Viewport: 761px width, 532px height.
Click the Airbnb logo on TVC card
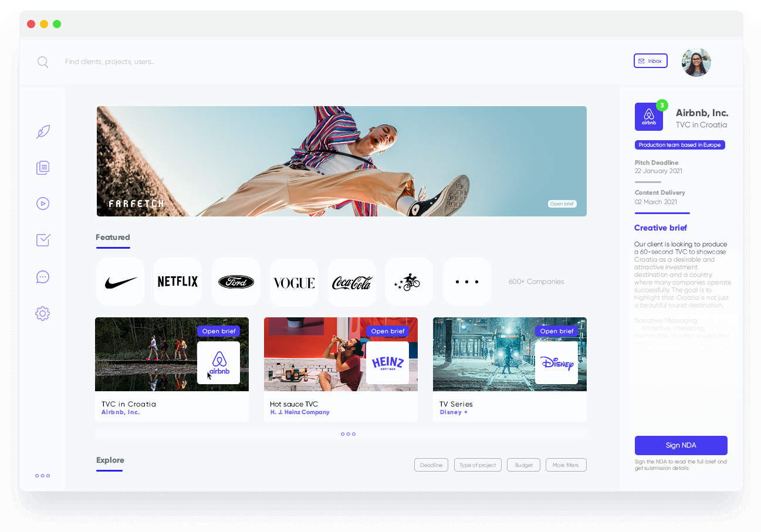coord(218,363)
